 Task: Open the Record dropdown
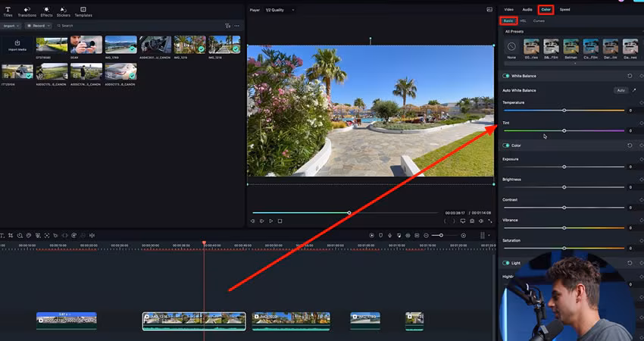coord(38,26)
